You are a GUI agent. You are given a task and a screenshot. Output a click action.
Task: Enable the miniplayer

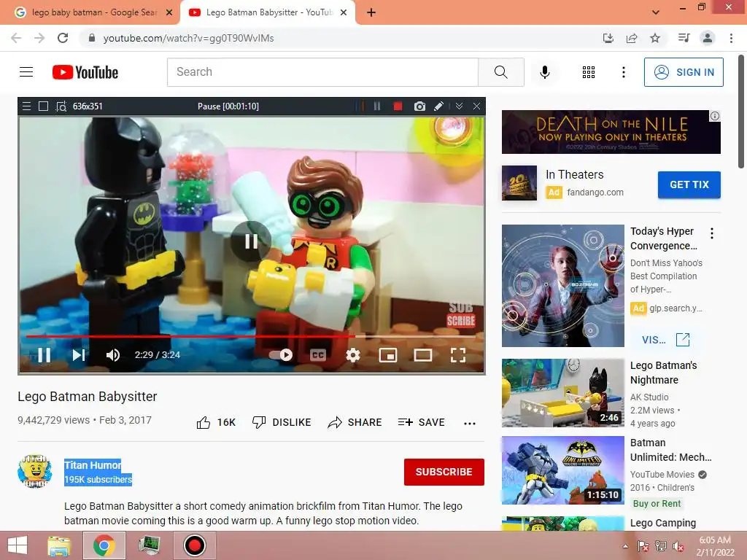pyautogui.click(x=388, y=355)
